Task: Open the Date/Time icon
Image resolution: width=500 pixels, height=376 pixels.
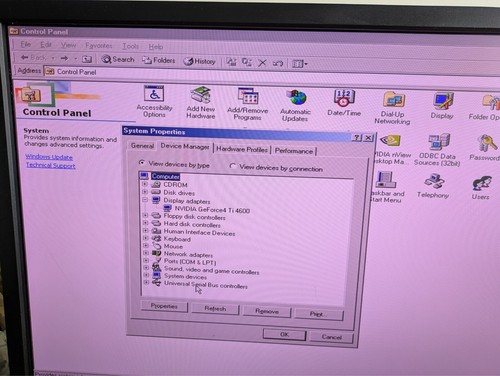Action: click(x=344, y=103)
